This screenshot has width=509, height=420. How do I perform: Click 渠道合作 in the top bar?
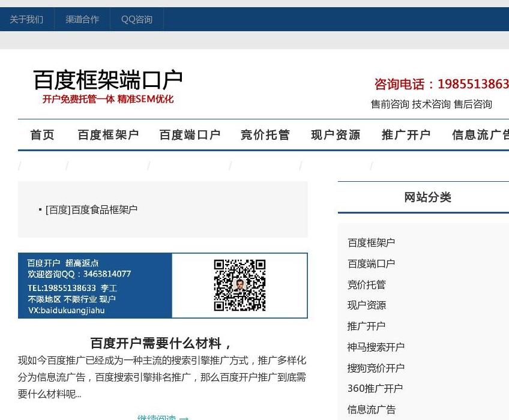(82, 19)
